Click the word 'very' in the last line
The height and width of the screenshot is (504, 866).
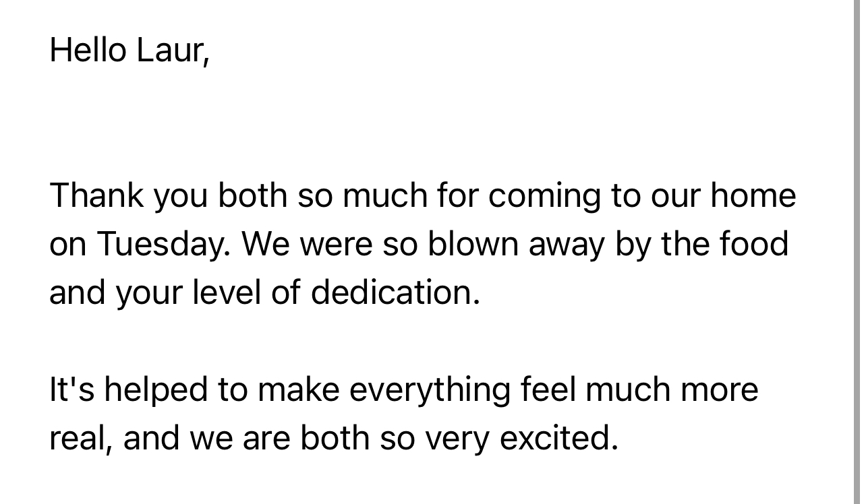pyautogui.click(x=457, y=439)
